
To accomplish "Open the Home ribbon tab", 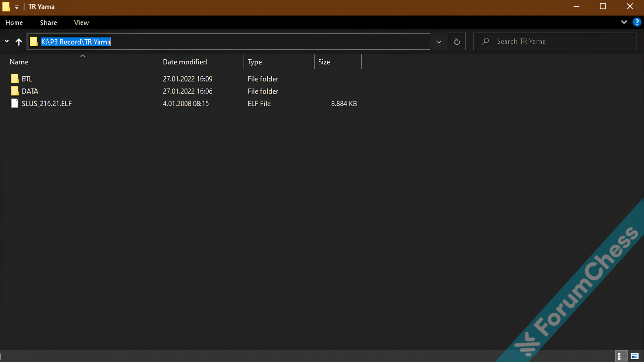I will click(14, 22).
